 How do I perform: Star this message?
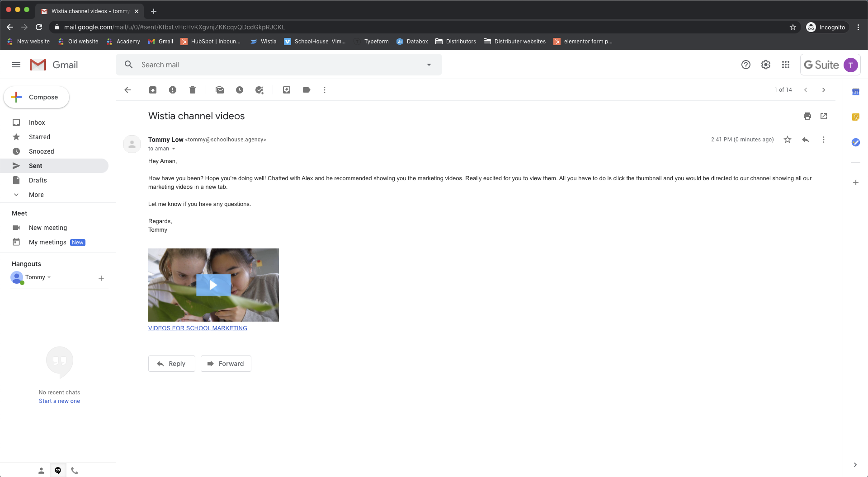[x=788, y=140]
